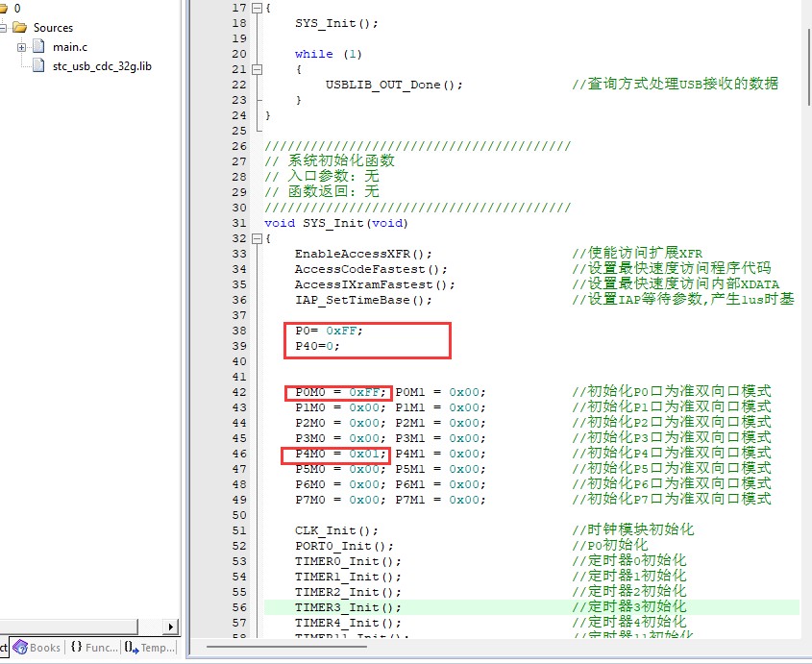Click on 'P4M0 = 0x01;' assignment
The height and width of the screenshot is (664, 812).
[341, 454]
